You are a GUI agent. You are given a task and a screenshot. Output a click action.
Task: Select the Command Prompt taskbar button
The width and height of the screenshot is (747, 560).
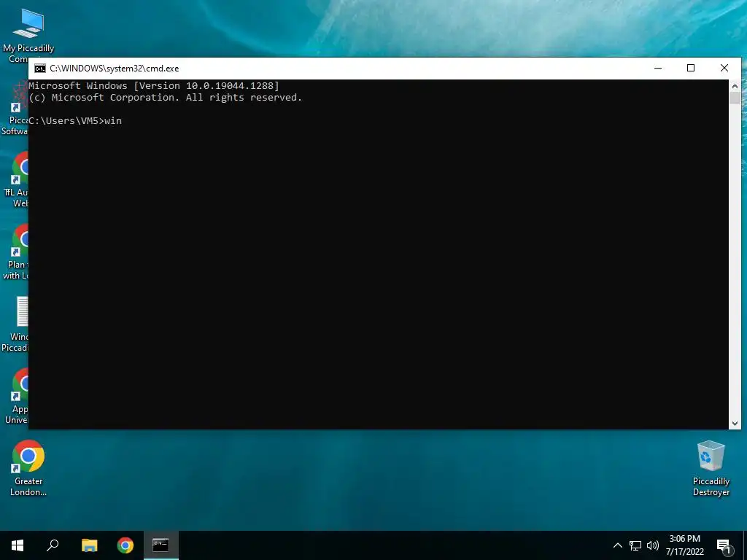(x=160, y=545)
